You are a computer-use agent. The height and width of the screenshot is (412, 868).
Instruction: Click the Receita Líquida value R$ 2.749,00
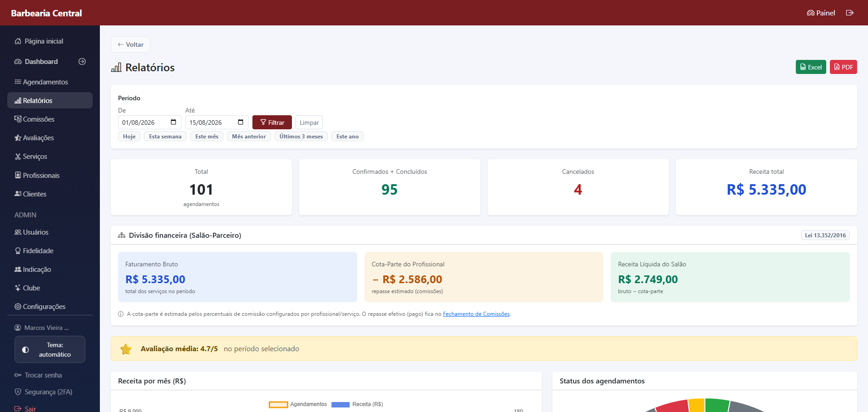[x=648, y=280]
